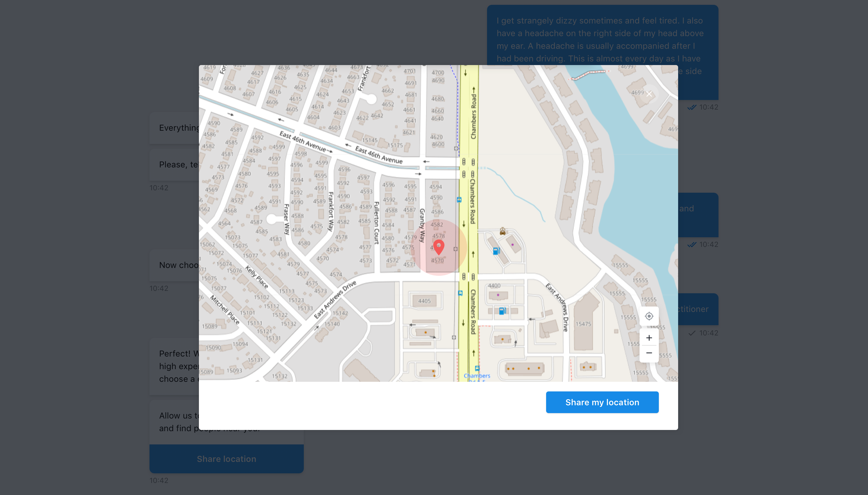The width and height of the screenshot is (868, 495).
Task: Click the red location pin marker
Action: 439,247
